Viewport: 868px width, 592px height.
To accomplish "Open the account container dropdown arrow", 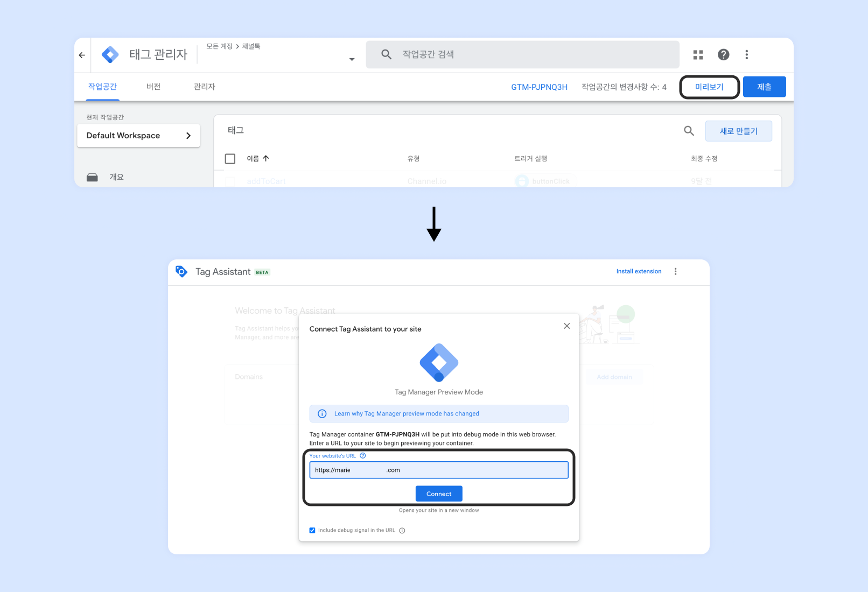I will click(x=352, y=59).
